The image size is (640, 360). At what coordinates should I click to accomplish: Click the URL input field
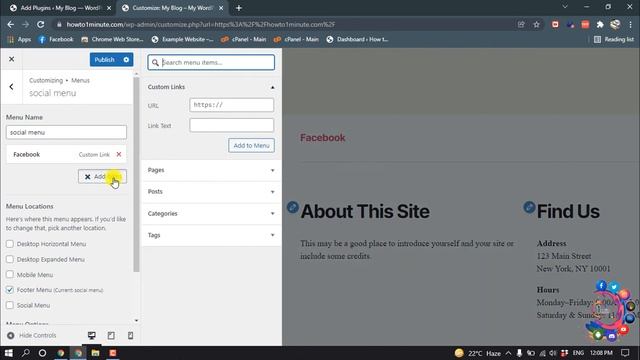[231, 105]
